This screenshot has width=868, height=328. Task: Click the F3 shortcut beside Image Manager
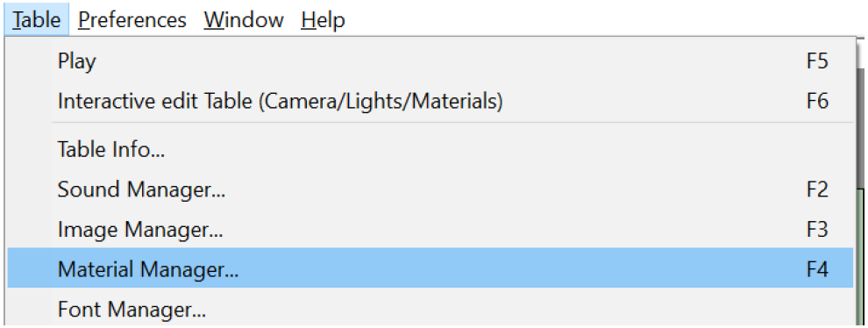(x=817, y=229)
